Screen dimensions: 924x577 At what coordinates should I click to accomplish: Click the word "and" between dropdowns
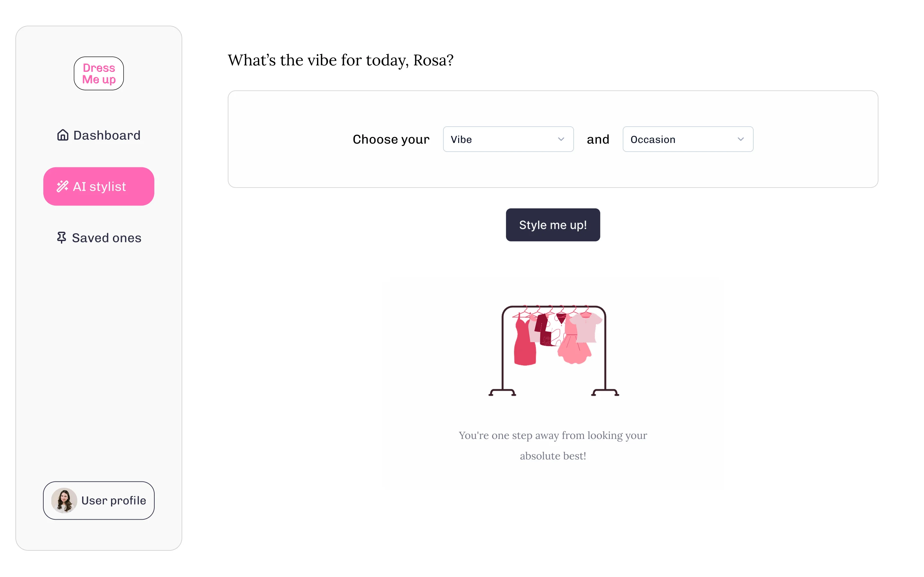(x=598, y=139)
